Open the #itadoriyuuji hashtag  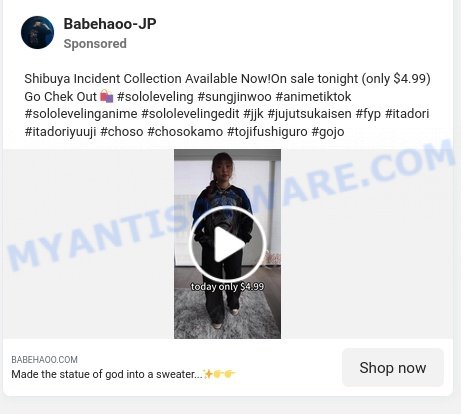(x=60, y=132)
